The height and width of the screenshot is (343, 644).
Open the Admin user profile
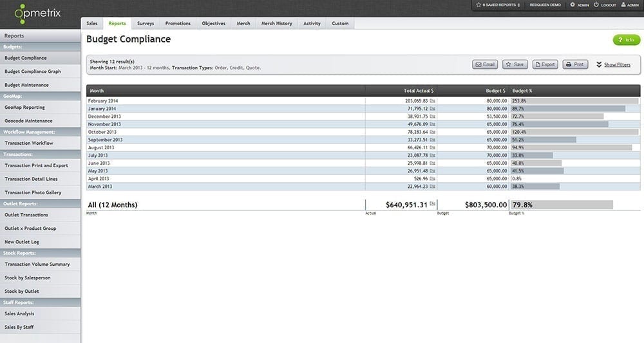click(630, 5)
